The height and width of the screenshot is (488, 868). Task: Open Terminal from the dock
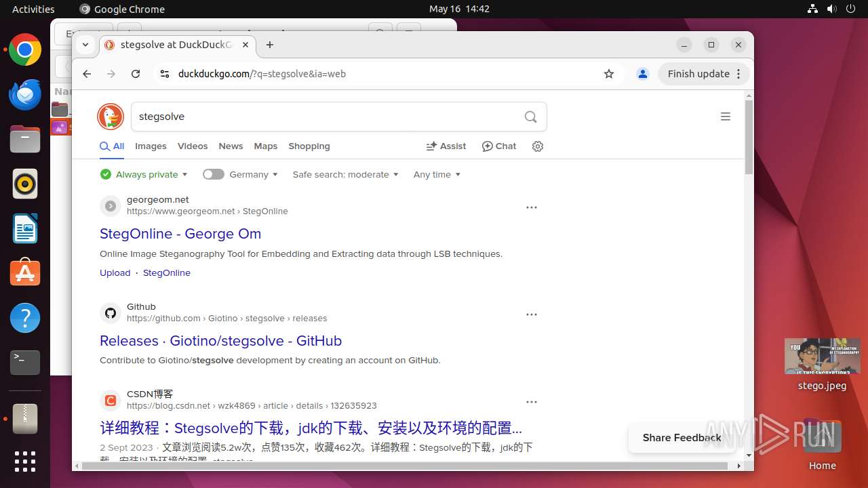tap(25, 363)
